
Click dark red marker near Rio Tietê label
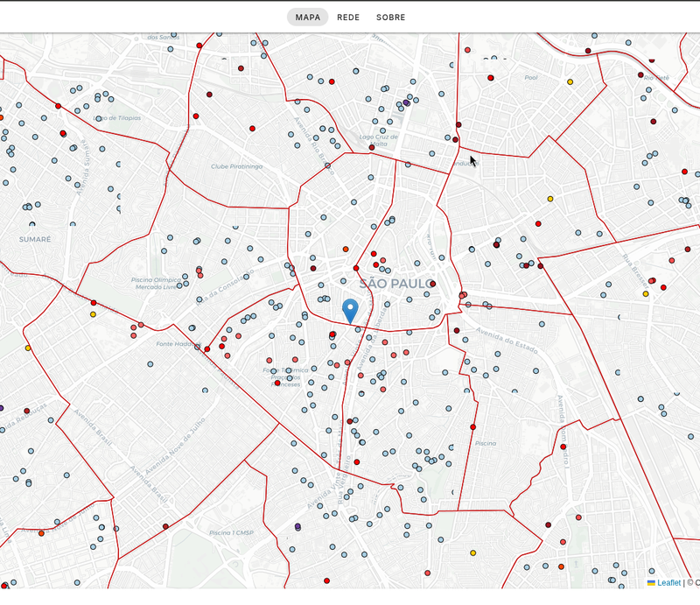click(640, 75)
